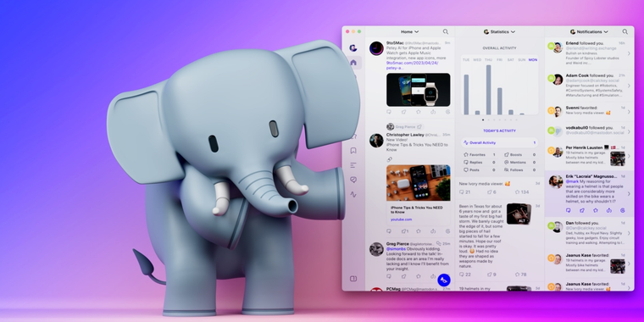Click search icon in Notifications column
The width and height of the screenshot is (644, 322).
pyautogui.click(x=625, y=31)
